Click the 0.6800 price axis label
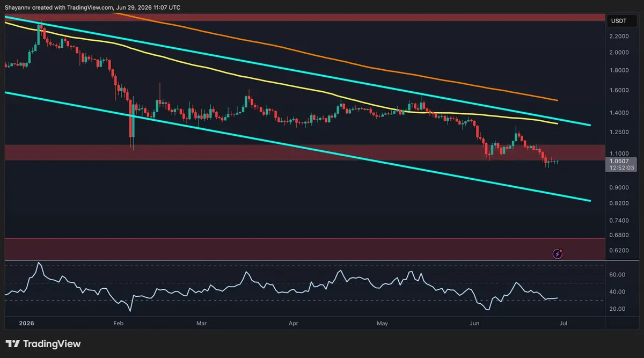644x358 pixels. pyautogui.click(x=619, y=235)
